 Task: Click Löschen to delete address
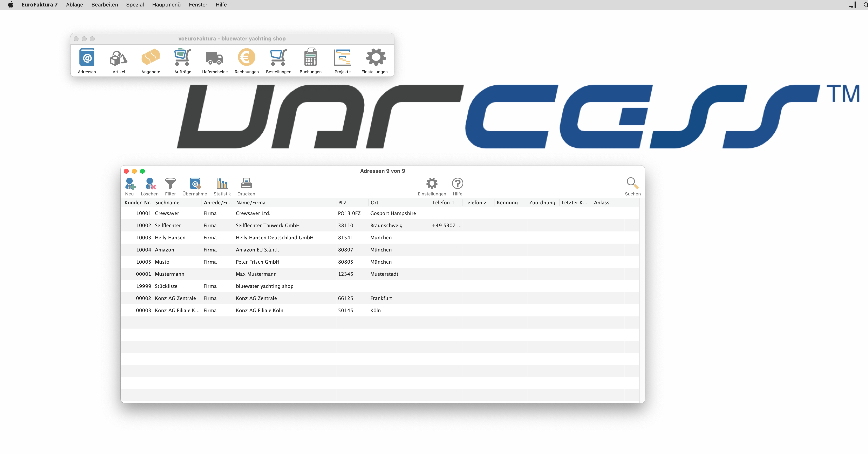coord(150,184)
